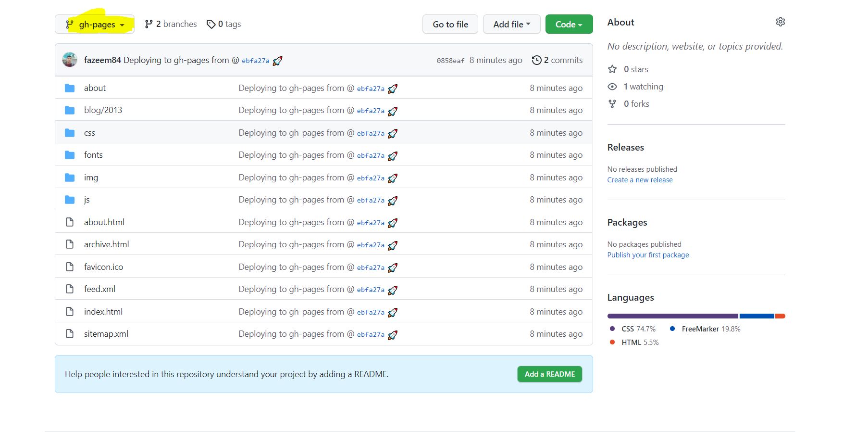This screenshot has width=868, height=432.
Task: Click the branch icon beside 2 branches
Action: (x=149, y=24)
